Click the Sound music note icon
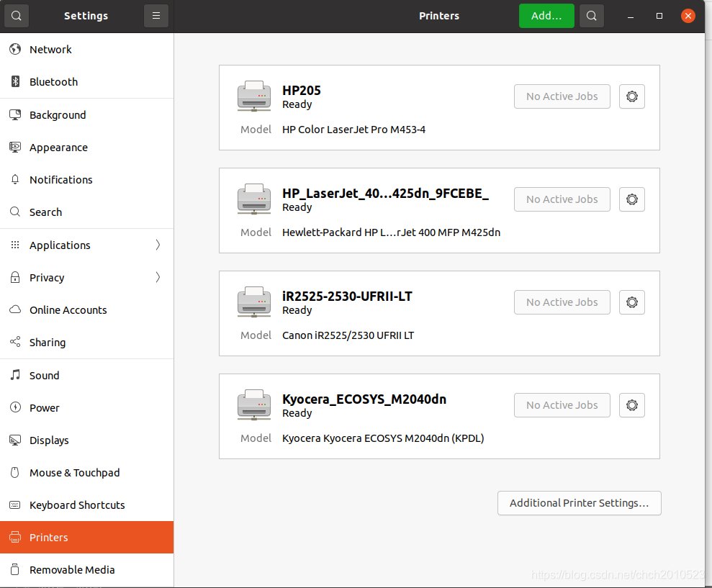The width and height of the screenshot is (712, 588). click(15, 375)
